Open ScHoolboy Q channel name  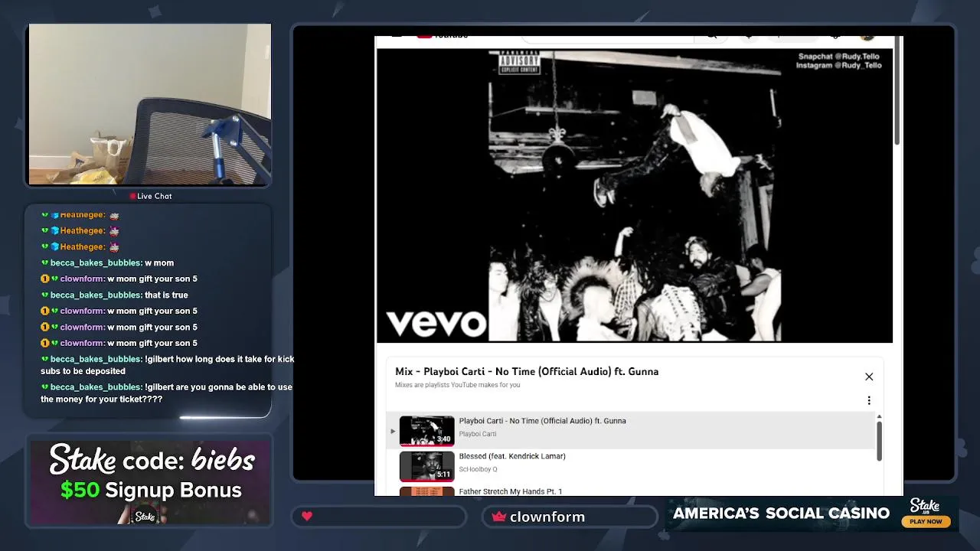(478, 469)
